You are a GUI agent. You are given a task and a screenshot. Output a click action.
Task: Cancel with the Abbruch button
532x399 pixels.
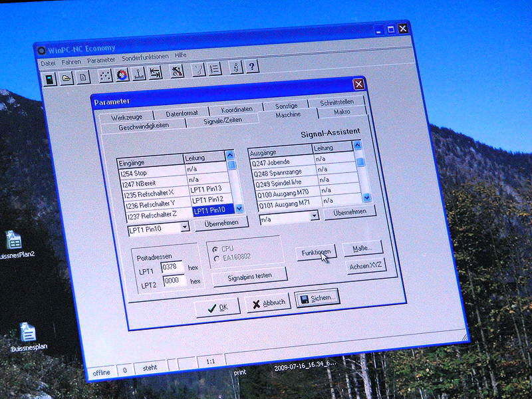(x=268, y=303)
